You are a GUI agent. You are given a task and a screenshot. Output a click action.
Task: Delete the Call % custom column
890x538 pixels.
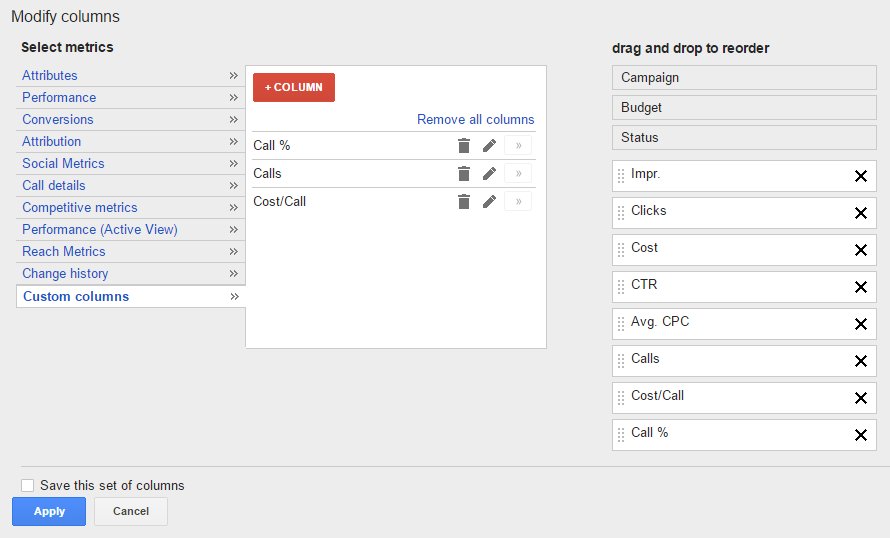tap(464, 146)
